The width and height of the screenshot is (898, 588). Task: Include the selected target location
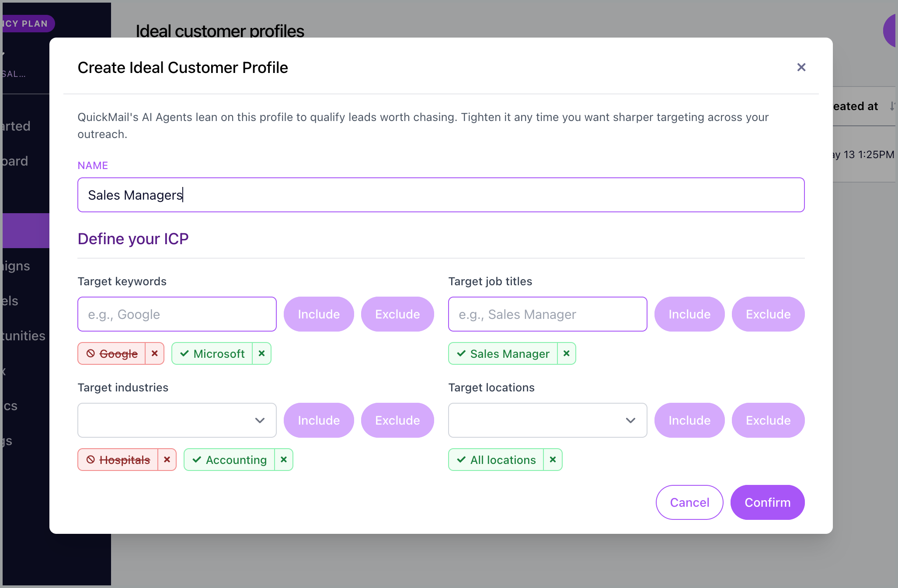[x=689, y=420]
